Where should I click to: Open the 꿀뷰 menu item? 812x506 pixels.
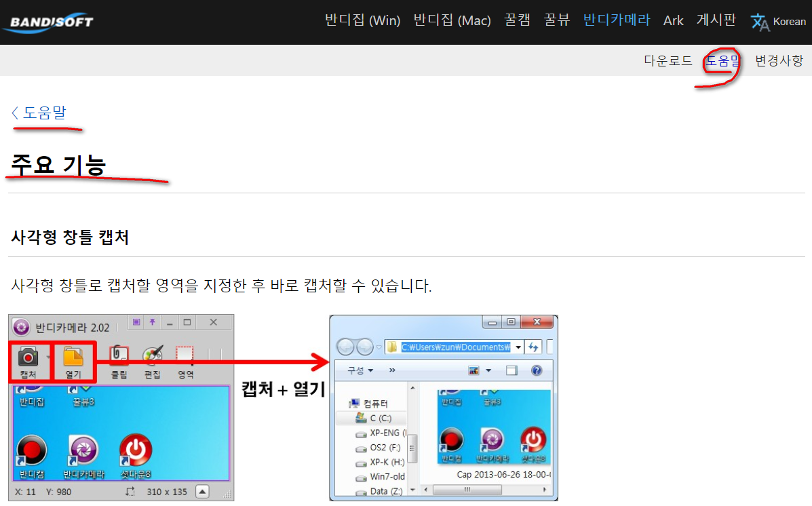tap(557, 20)
